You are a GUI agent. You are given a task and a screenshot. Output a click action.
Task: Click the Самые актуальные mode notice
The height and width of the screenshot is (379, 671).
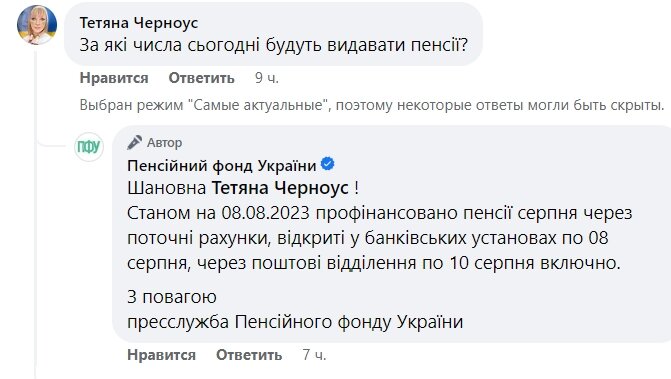(372, 105)
